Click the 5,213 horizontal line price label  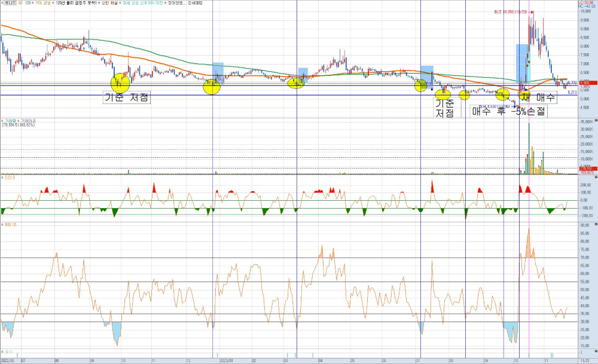(572, 92)
